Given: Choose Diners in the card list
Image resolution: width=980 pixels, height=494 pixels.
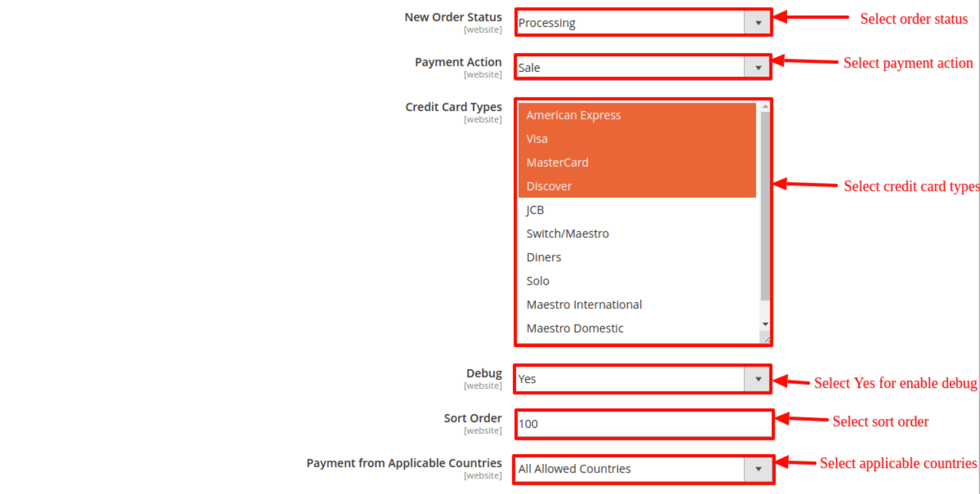Looking at the screenshot, I should 544,257.
